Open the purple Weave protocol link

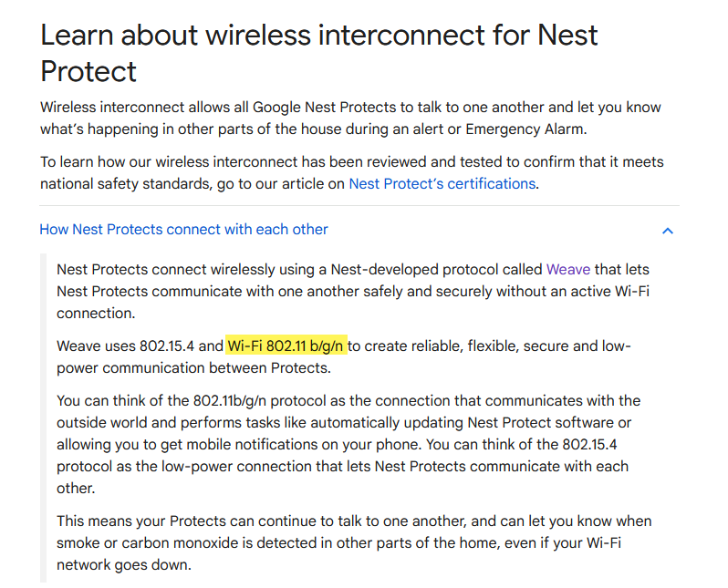(567, 269)
